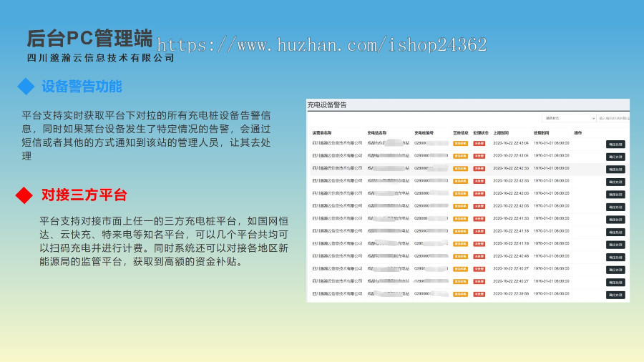This screenshot has height=362, width=644.
Task: Click the 后台PC管理端 title
Action: coord(89,39)
